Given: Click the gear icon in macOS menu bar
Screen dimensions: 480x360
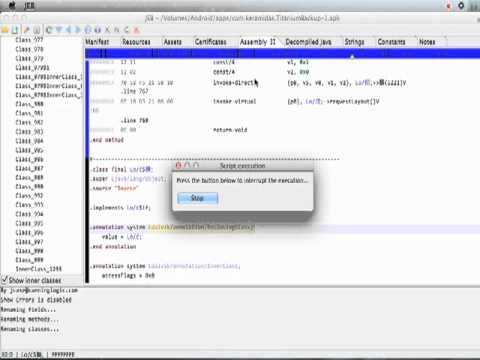Looking at the screenshot, I should [x=461, y=5].
